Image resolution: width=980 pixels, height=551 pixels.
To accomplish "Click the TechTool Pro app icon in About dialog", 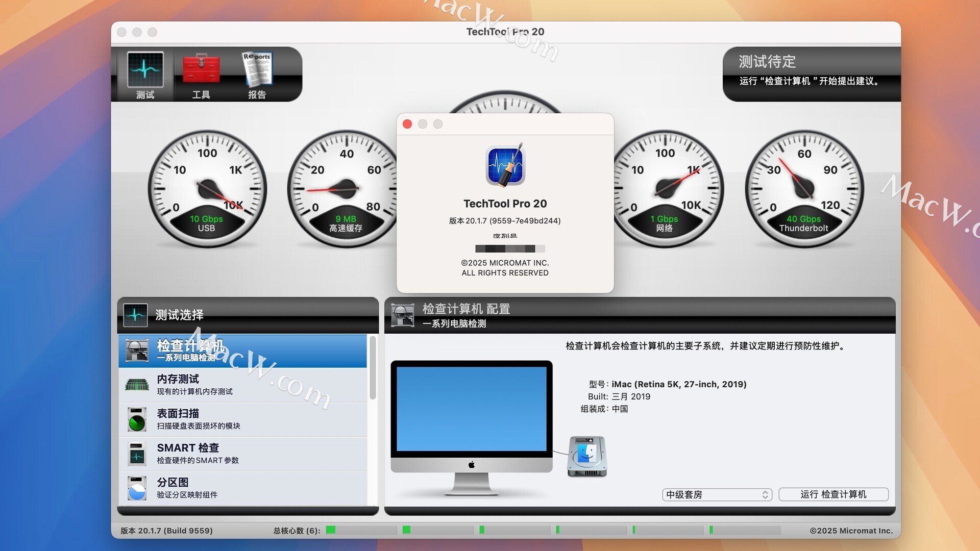I will pyautogui.click(x=505, y=165).
